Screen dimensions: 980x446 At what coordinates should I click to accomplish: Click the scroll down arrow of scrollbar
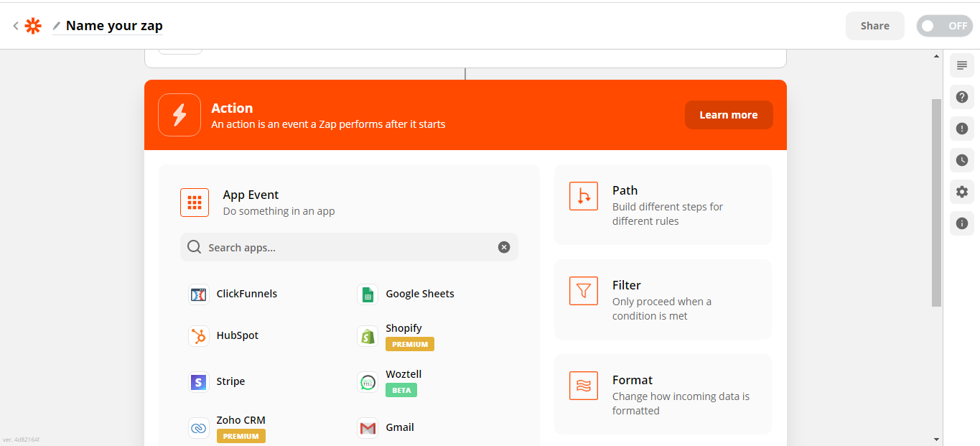[x=936, y=439]
